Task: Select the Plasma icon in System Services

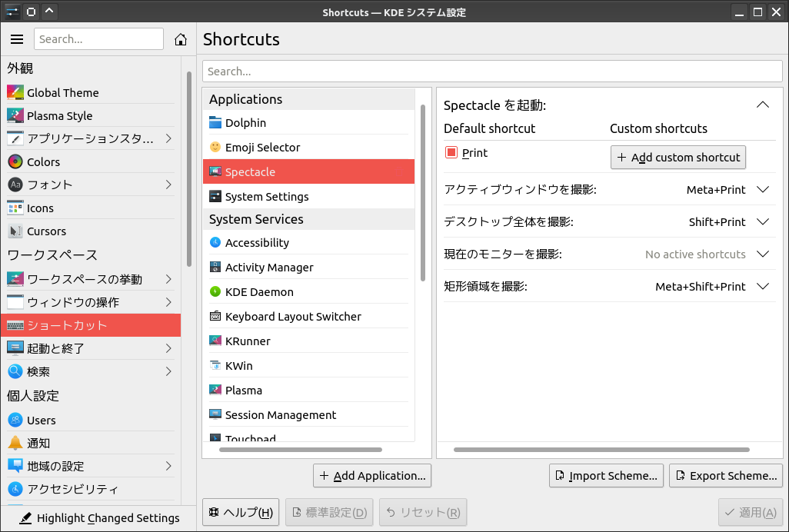Action: pos(215,390)
